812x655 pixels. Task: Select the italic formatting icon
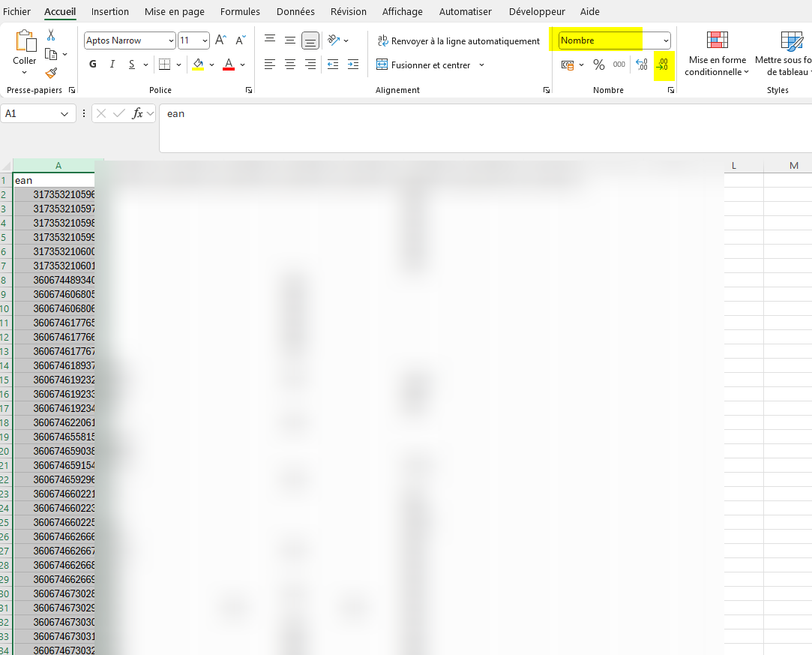click(x=112, y=64)
